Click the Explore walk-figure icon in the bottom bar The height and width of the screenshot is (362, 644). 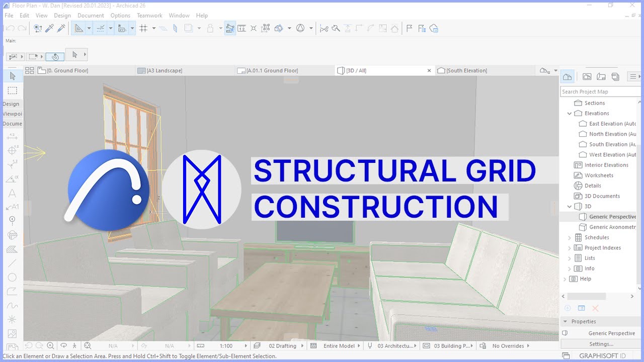coord(75,345)
